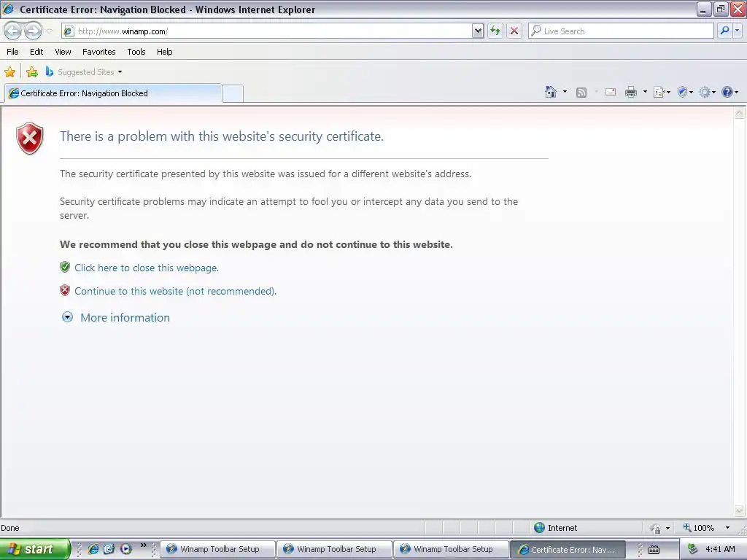Switch to first Winamp Toolbar Setup taskbar button

pos(217,549)
